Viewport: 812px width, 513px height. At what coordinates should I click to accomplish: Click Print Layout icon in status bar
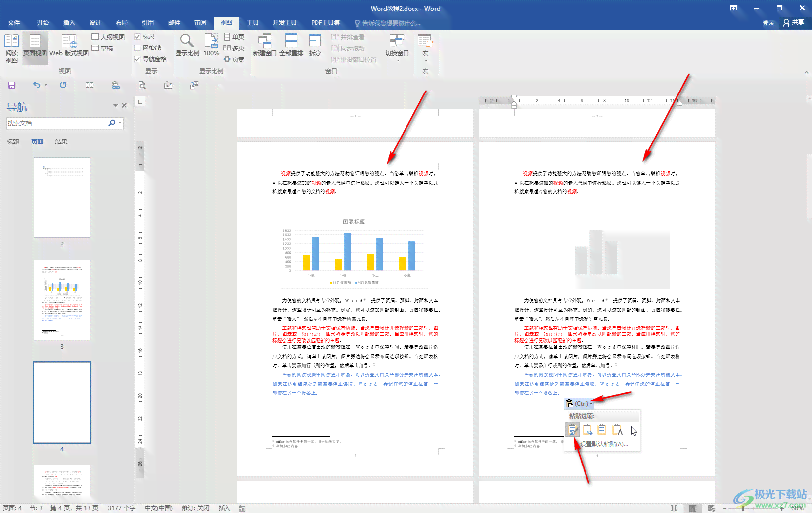click(693, 508)
